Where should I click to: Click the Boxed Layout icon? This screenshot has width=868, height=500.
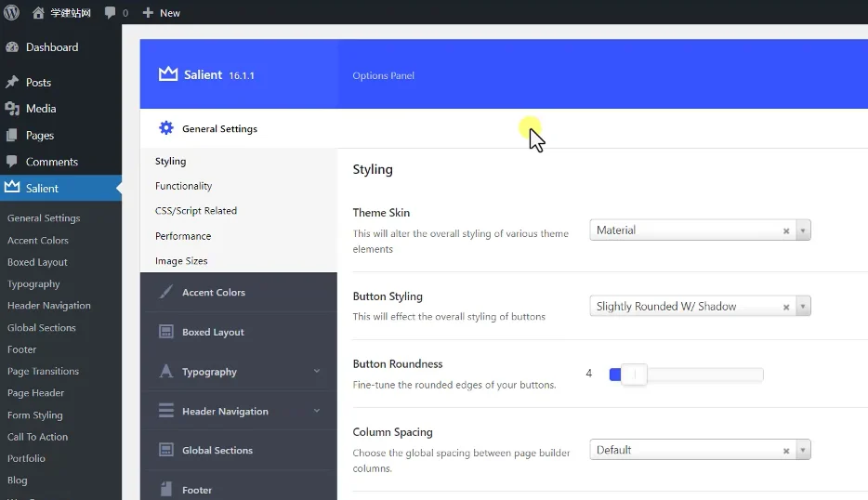[166, 332]
